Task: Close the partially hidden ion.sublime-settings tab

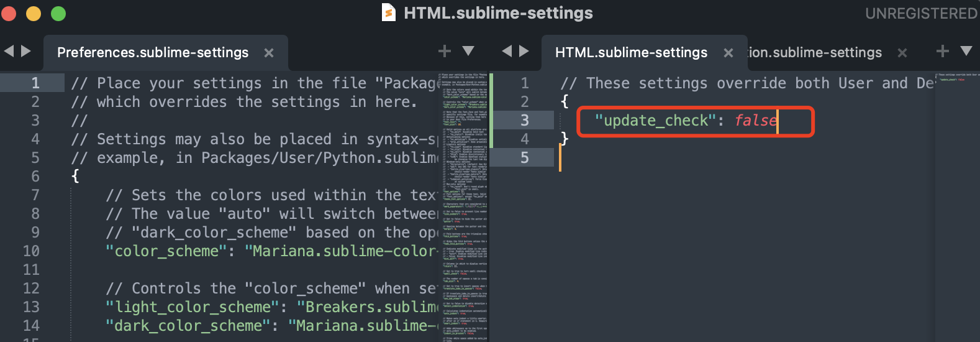Action: click(x=902, y=53)
